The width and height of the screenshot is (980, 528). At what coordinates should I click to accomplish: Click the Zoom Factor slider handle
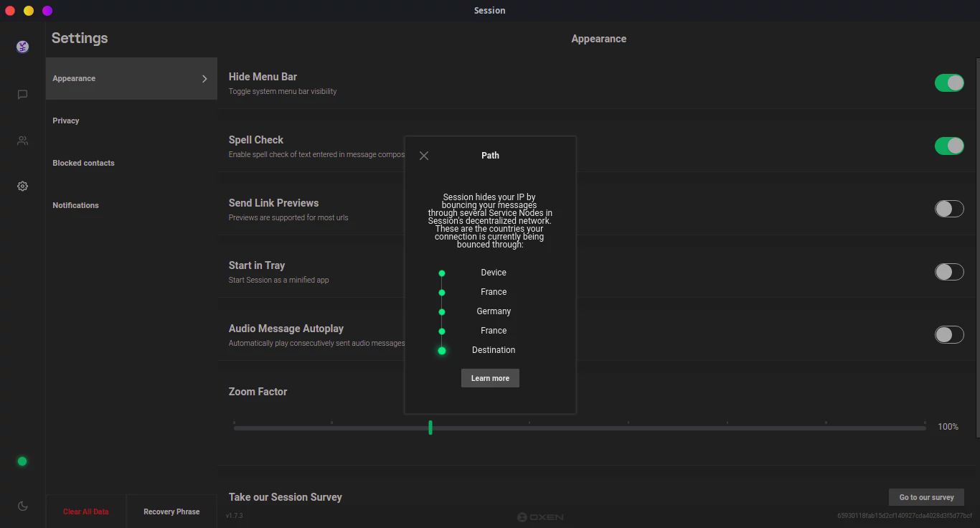[430, 428]
